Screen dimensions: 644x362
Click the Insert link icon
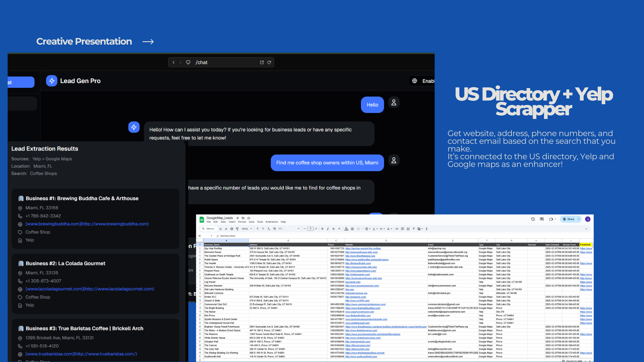397,229
